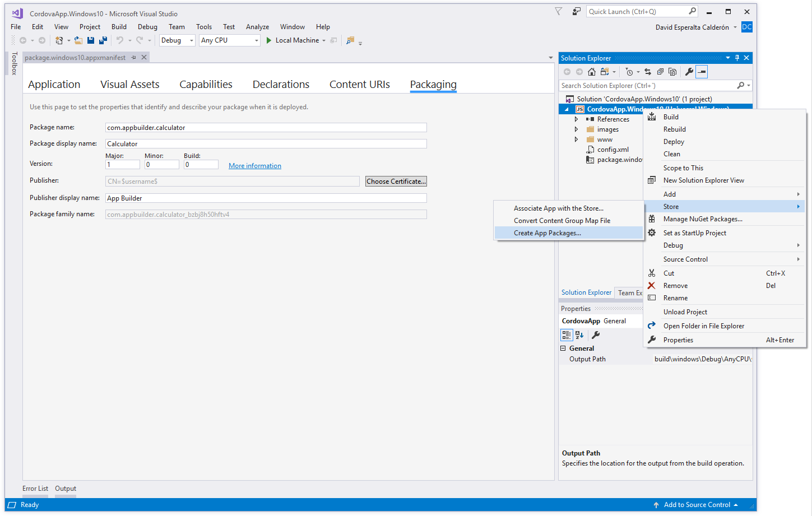Choose Associate App with the Store...
This screenshot has height=516, width=812.
point(568,208)
